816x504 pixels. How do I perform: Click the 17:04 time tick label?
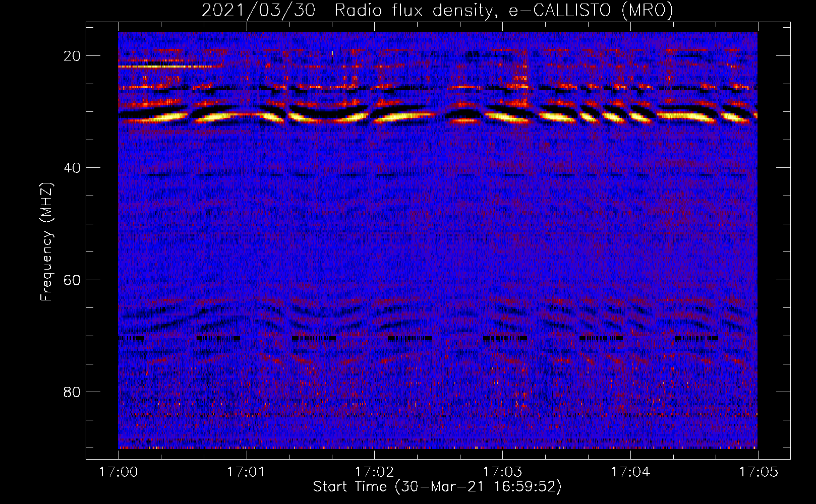(630, 472)
